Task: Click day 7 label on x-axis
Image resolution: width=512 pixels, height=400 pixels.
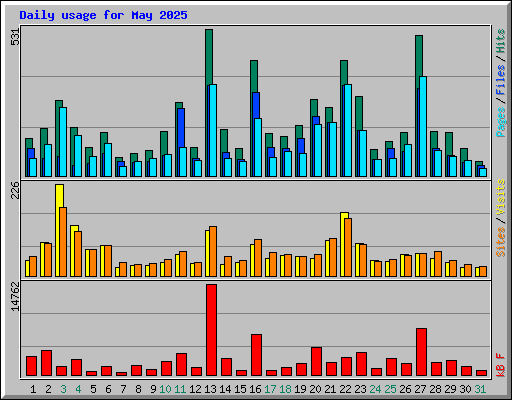Action: (123, 389)
